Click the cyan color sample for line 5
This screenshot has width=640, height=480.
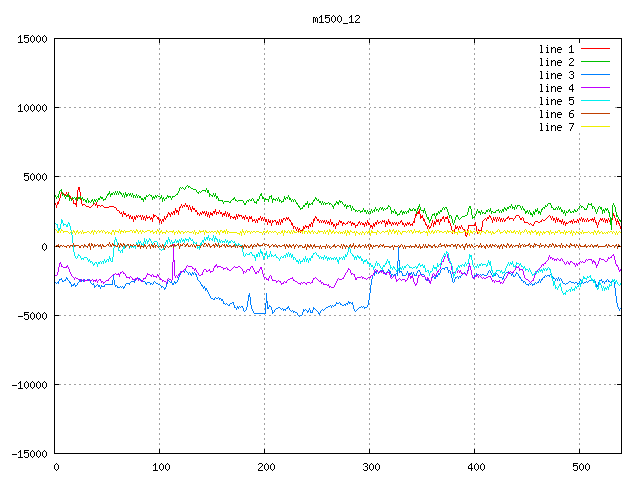596,101
